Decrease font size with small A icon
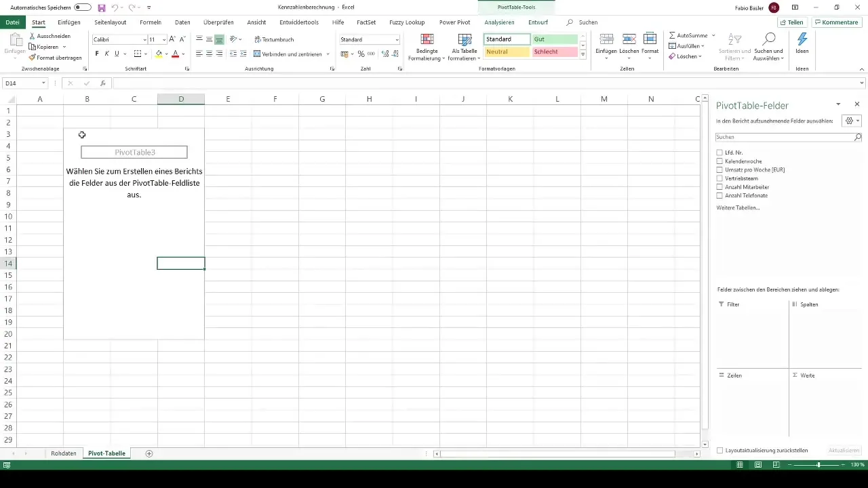This screenshot has width=868, height=488. pyautogui.click(x=182, y=39)
